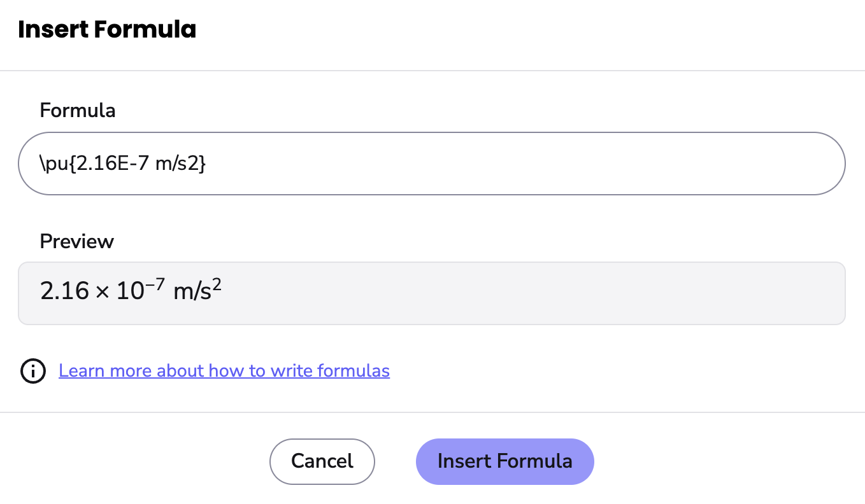Click the closing brace in the formula input
The image size is (865, 504).
[203, 164]
